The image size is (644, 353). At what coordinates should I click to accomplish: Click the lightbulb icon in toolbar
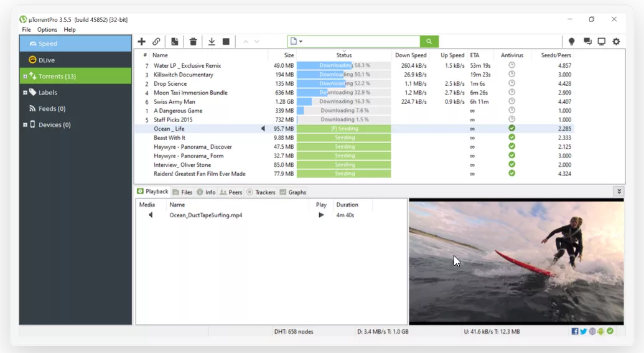571,42
